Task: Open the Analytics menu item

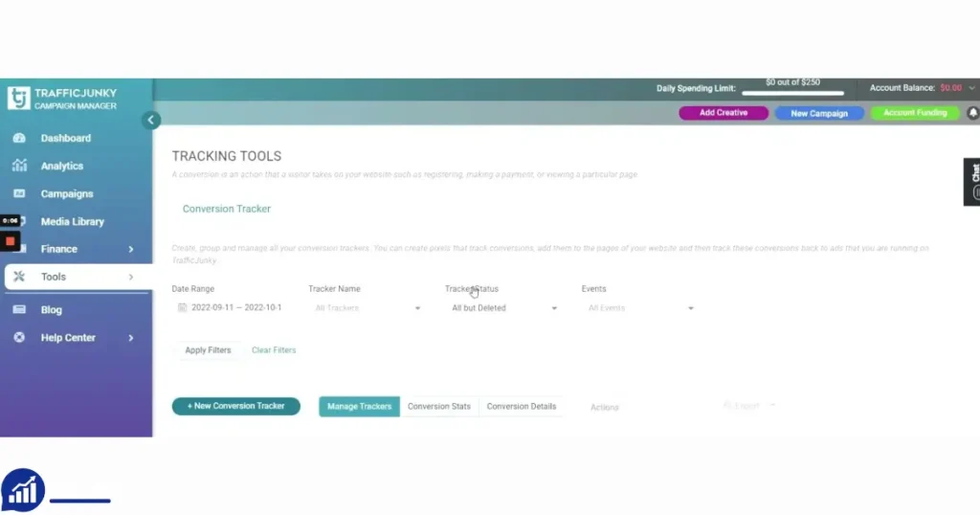Action: coord(62,167)
